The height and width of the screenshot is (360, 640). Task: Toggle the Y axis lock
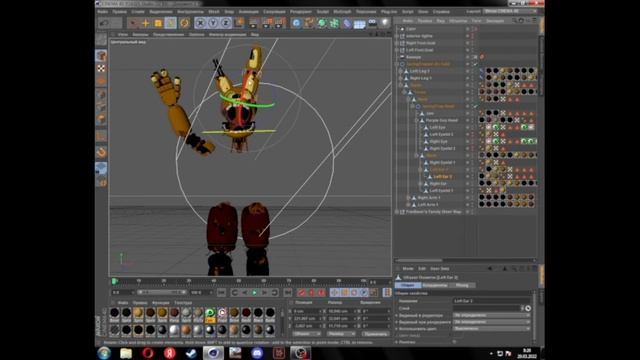pos(213,23)
